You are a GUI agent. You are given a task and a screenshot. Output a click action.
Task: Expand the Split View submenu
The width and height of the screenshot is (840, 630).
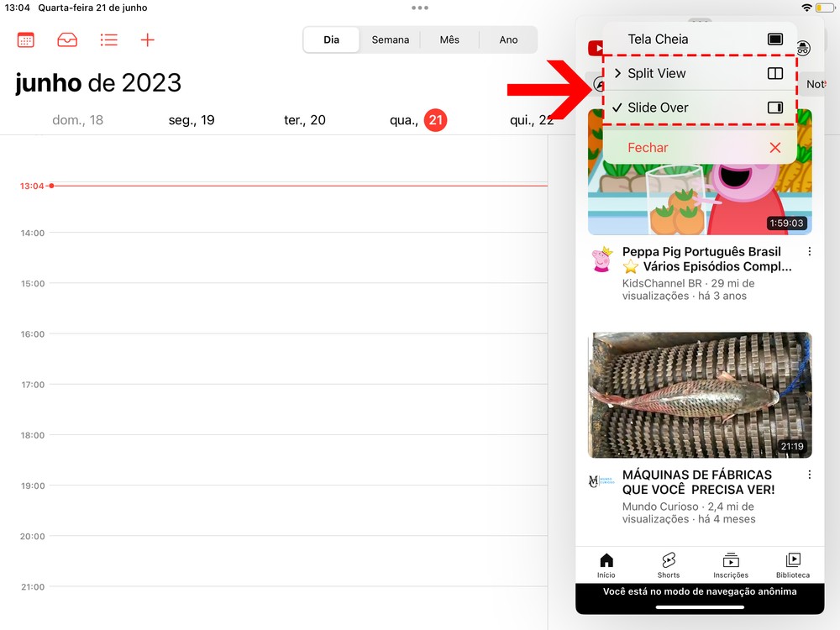699,73
